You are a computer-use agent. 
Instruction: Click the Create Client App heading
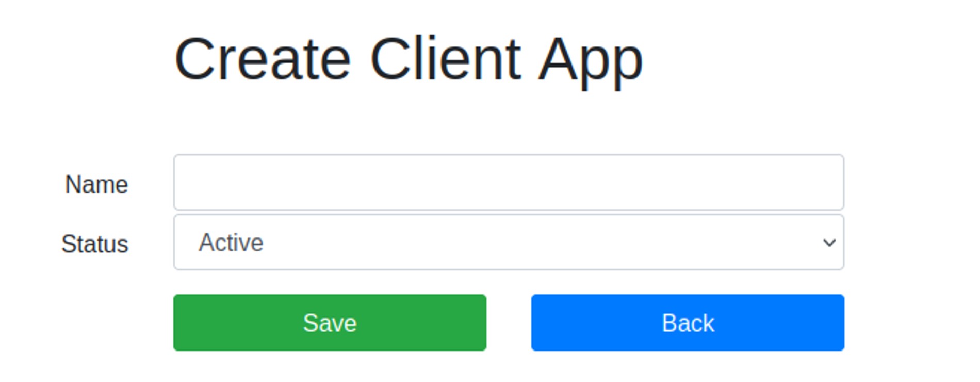pos(409,61)
